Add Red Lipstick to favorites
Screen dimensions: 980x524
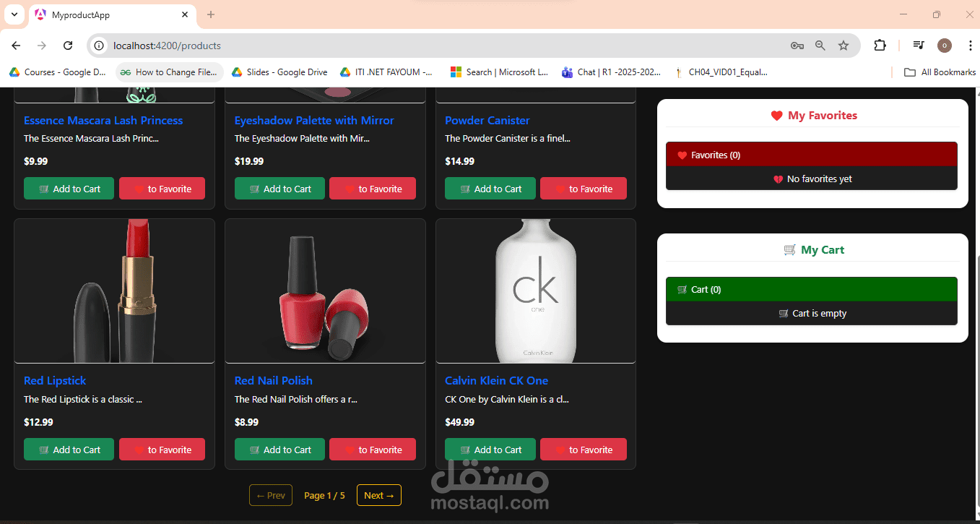[x=162, y=450]
